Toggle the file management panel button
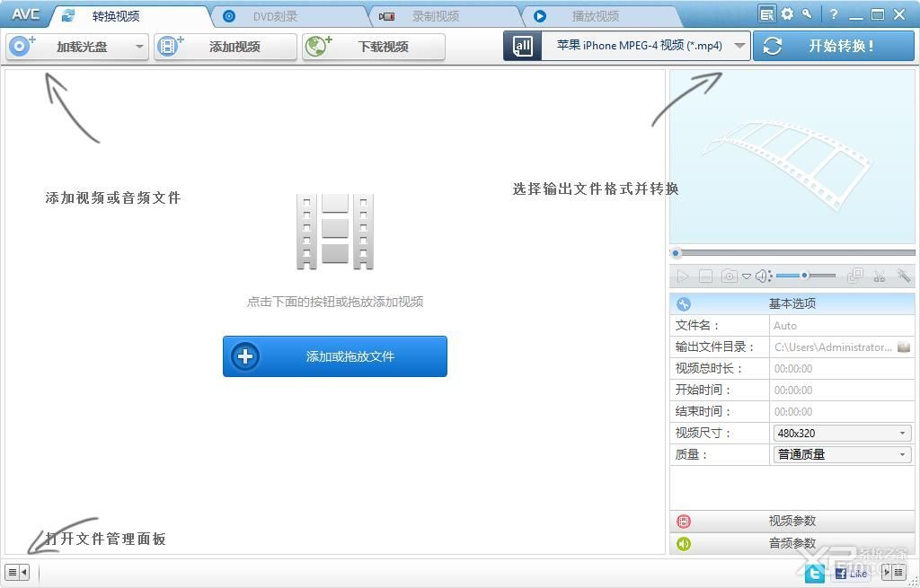 tap(17, 572)
